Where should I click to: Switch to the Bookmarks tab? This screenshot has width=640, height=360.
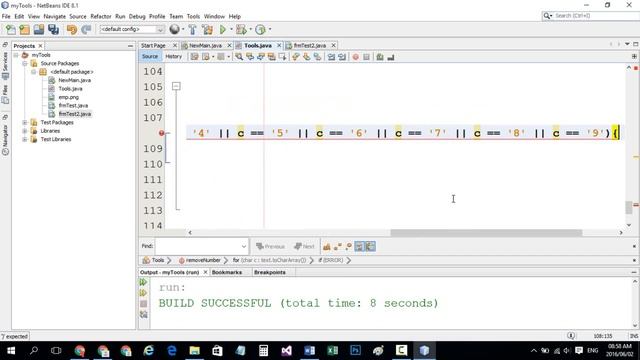click(x=227, y=272)
